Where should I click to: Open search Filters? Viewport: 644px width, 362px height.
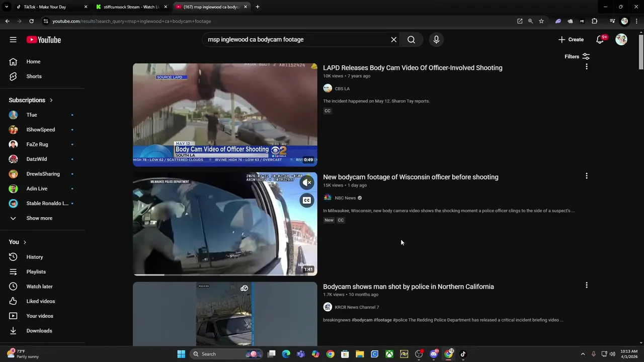pos(577,57)
